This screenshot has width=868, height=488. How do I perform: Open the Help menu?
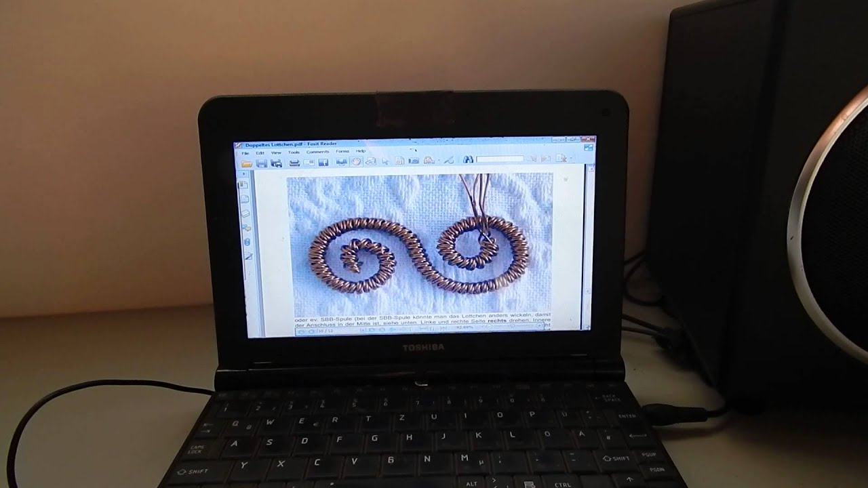coord(361,150)
